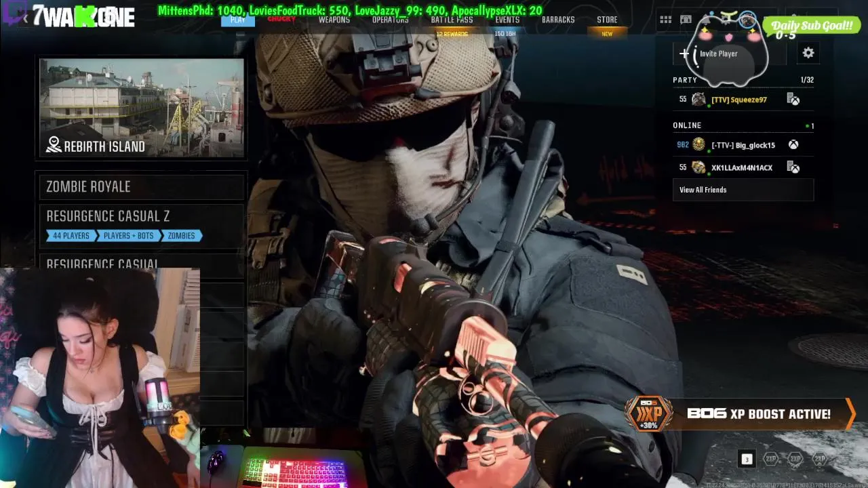Click the Twitch logo in the corner
This screenshot has height=488, width=868.
(x=15, y=13)
